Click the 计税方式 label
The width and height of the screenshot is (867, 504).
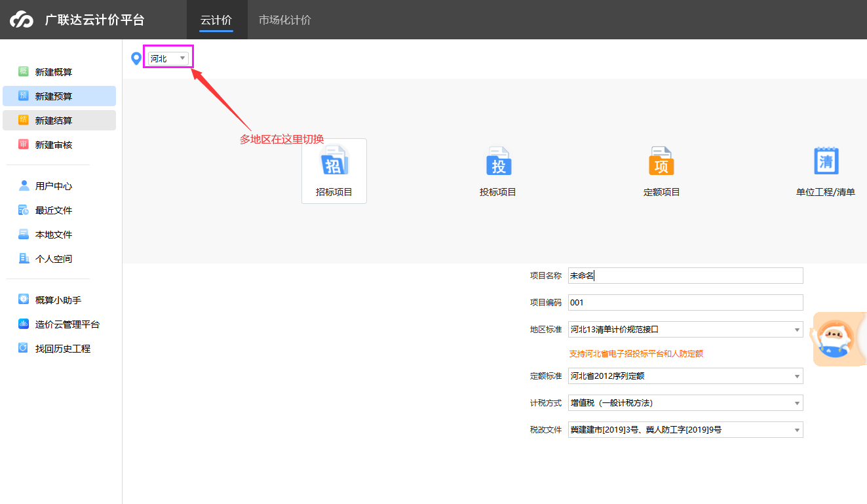[546, 402]
